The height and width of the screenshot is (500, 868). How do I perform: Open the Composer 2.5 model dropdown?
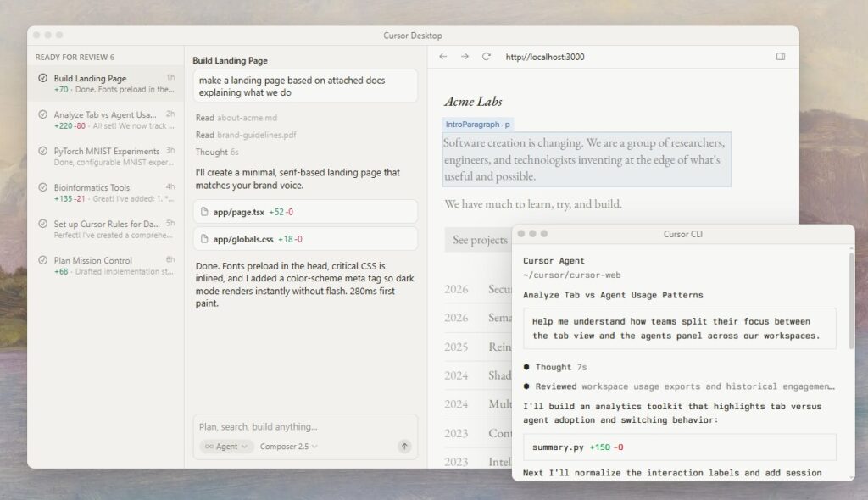[x=288, y=447]
